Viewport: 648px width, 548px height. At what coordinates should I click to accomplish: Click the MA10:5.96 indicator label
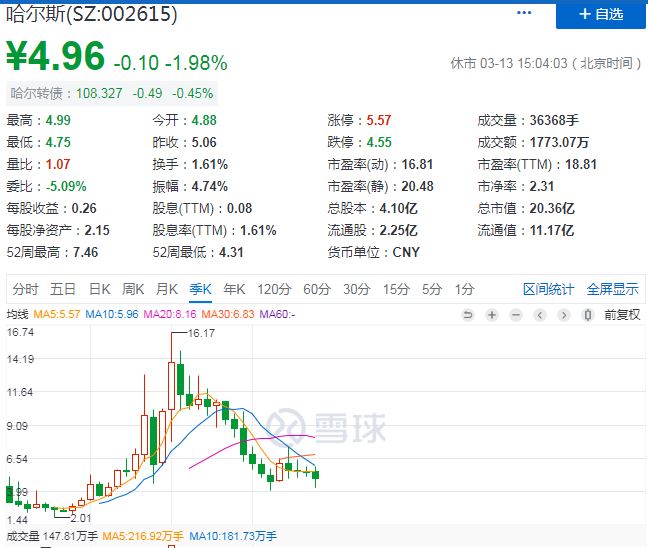pyautogui.click(x=112, y=314)
